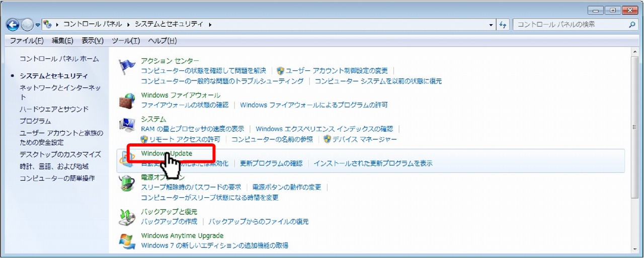Refresh the address bar view
This screenshot has height=258, width=644.
(x=503, y=24)
